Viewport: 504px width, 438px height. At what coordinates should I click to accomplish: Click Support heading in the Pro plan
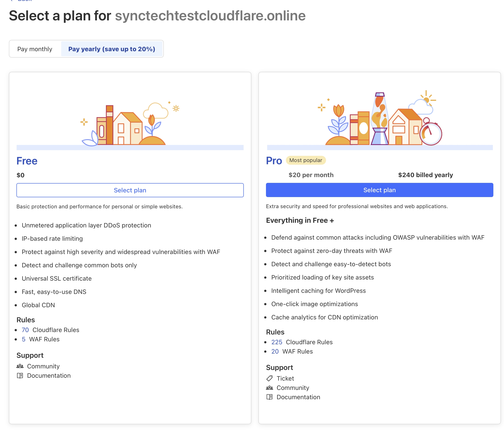[x=279, y=368]
